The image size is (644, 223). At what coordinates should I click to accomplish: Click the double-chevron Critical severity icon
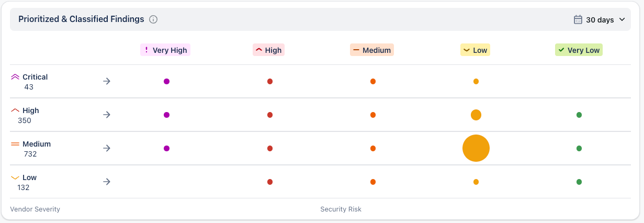(15, 77)
